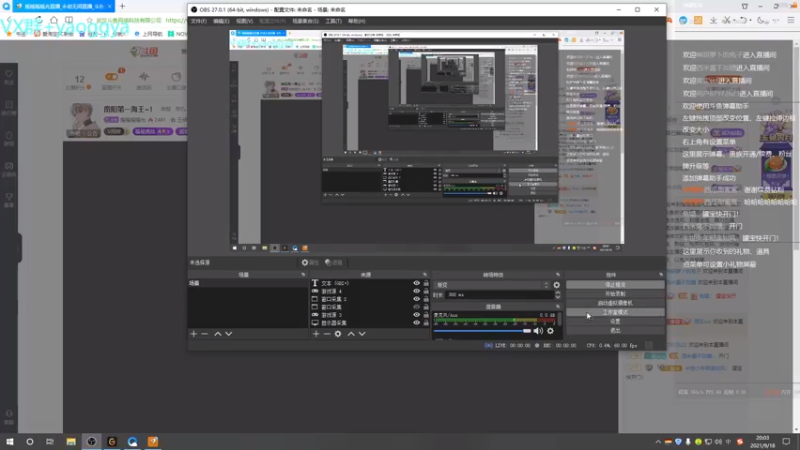Lock the 游戏源 4 source
This screenshot has width=800, height=450.
(x=426, y=291)
